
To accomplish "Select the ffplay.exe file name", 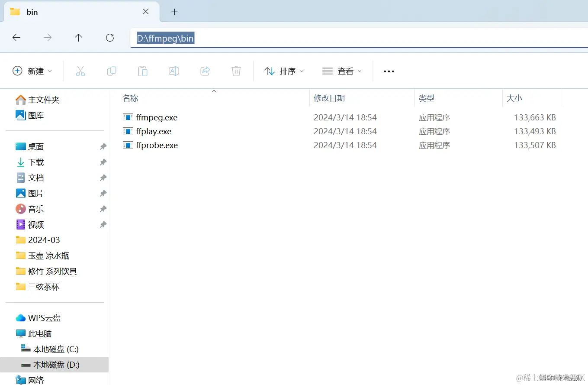I will pos(154,131).
